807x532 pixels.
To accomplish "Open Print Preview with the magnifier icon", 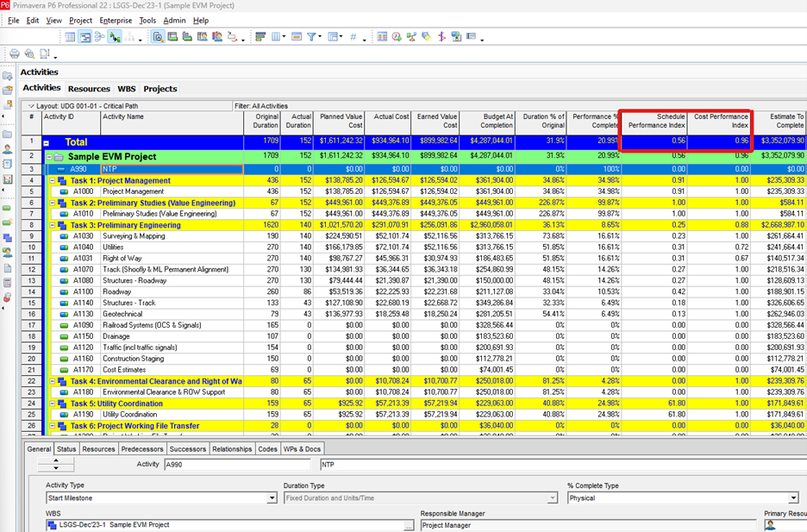I will [x=30, y=53].
